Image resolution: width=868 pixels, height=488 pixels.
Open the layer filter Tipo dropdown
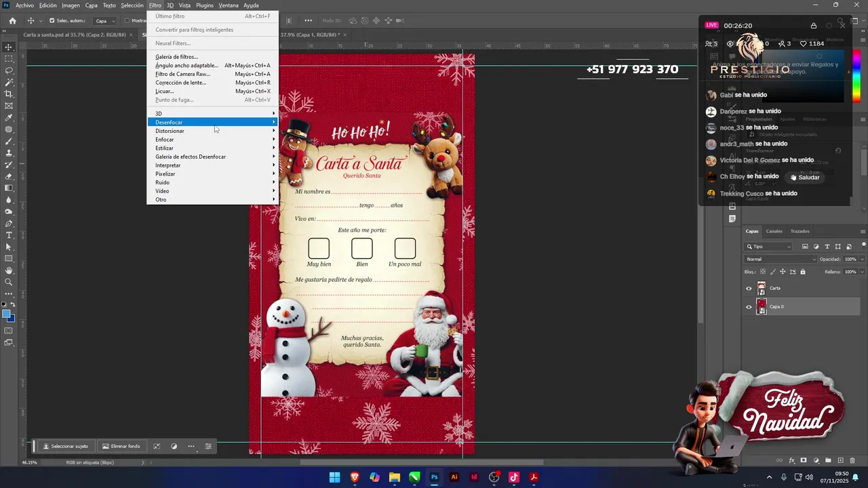768,247
